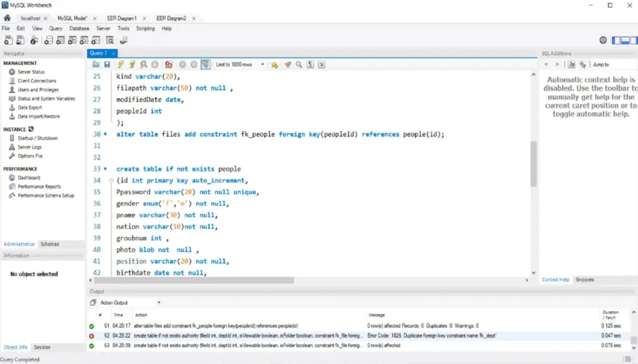Screen dimensions: 638x364
Task: Switch to the Session tab
Action: point(42,347)
